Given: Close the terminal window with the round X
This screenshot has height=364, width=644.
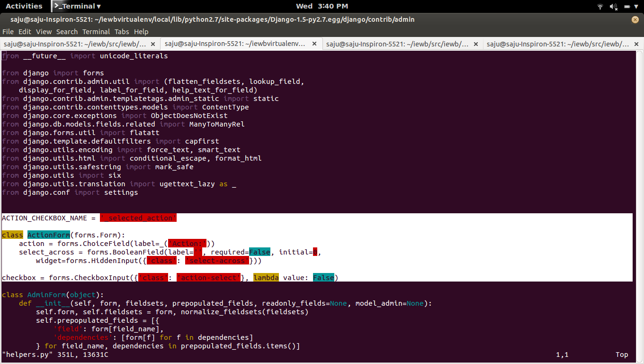Looking at the screenshot, I should [x=635, y=19].
